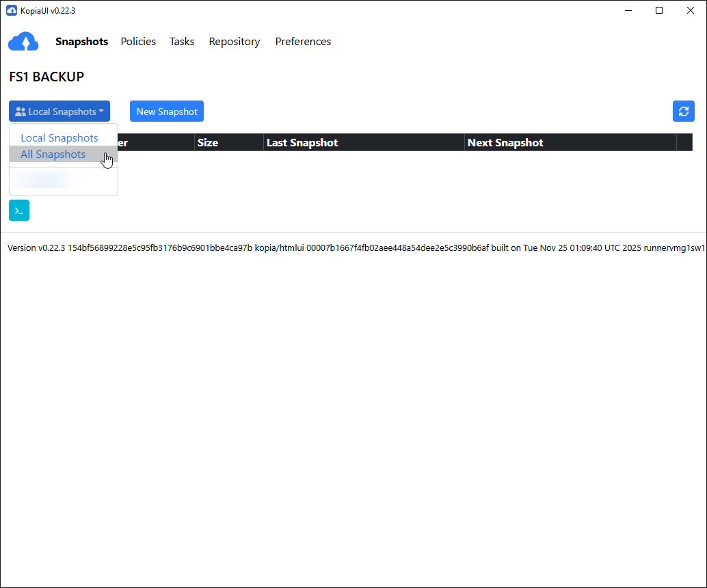Viewport: 707px width, 588px height.
Task: Click the Next Snapshot column header
Action: click(505, 142)
